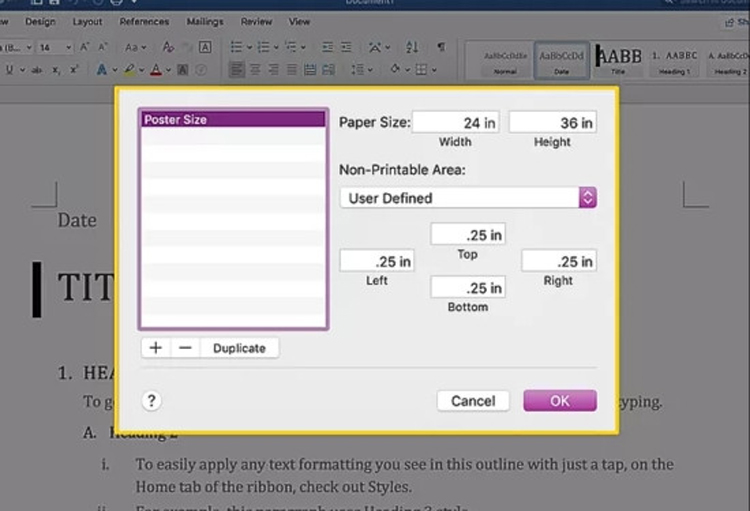The height and width of the screenshot is (511, 750).
Task: Click Character Border icon in ribbon
Action: click(x=205, y=47)
